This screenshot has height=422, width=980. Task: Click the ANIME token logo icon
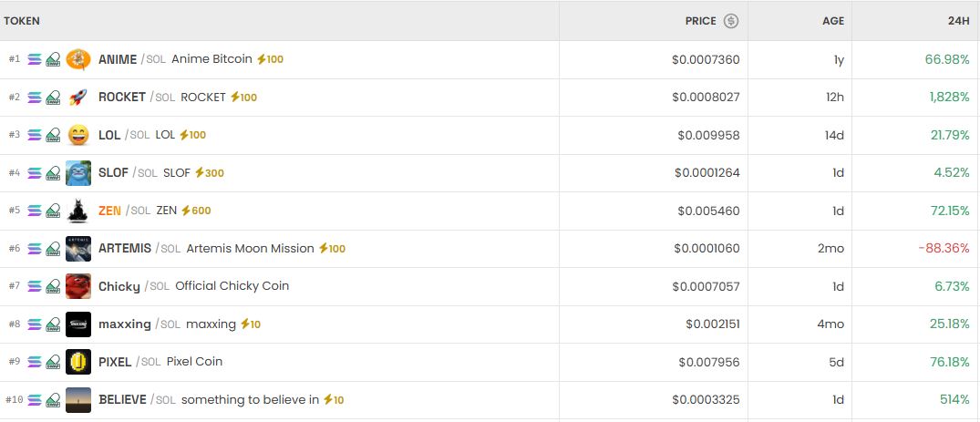78,59
